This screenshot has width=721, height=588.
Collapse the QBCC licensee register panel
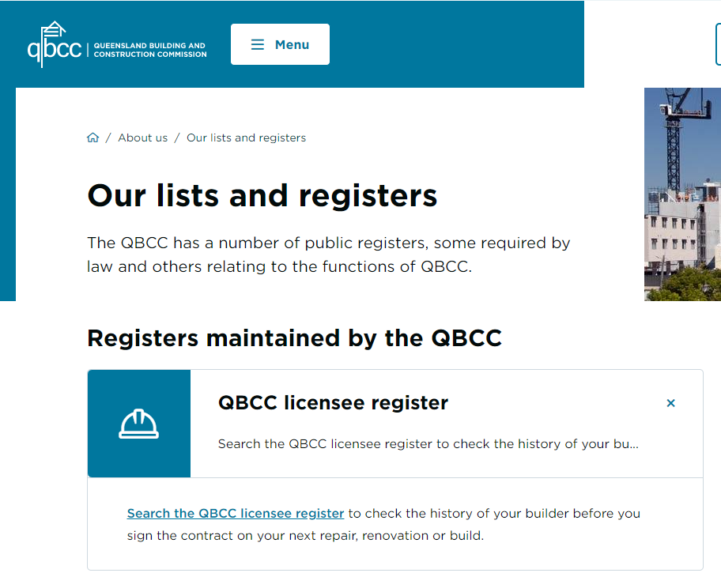671,403
